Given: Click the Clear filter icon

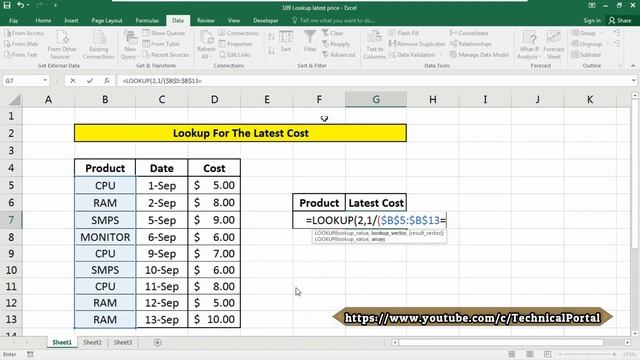Looking at the screenshot, I should 332,33.
